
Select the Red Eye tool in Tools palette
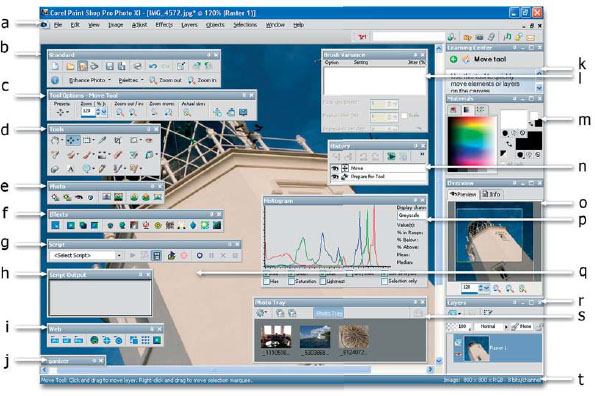[x=149, y=141]
